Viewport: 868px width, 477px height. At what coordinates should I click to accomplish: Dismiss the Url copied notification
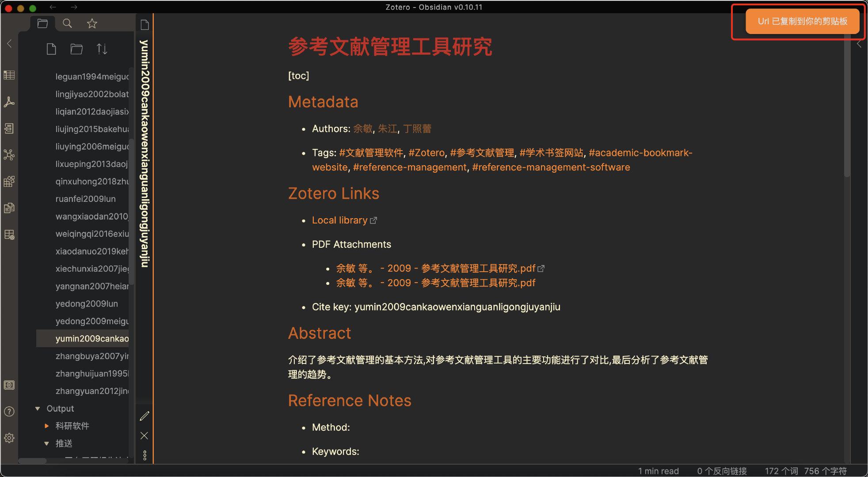[803, 21]
